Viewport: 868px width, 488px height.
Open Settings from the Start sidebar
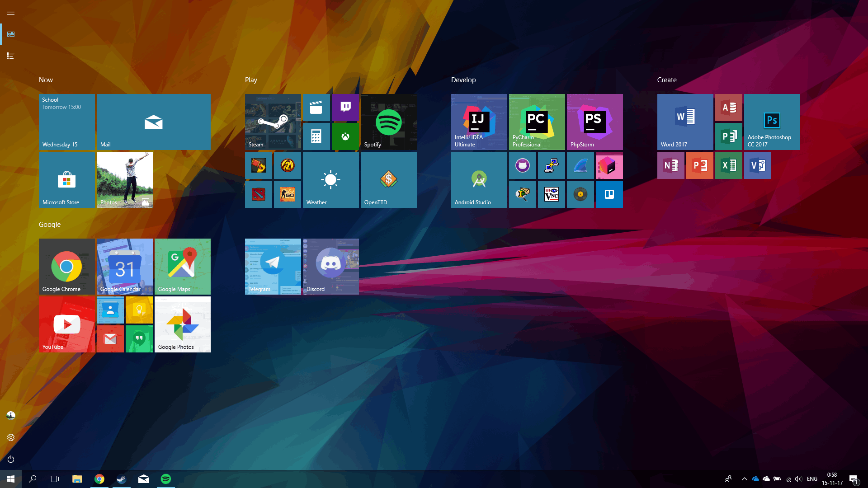(x=11, y=437)
